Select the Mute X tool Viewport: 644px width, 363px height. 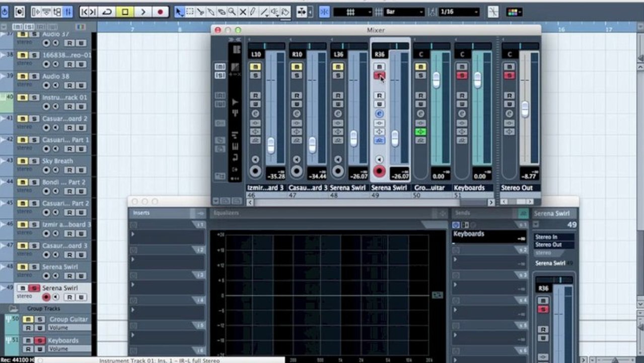point(243,12)
